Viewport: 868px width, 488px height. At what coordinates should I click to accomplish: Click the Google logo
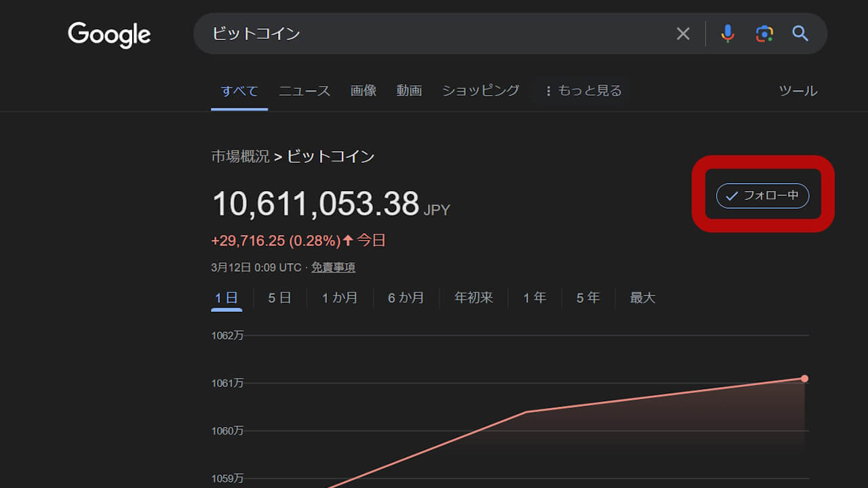109,35
